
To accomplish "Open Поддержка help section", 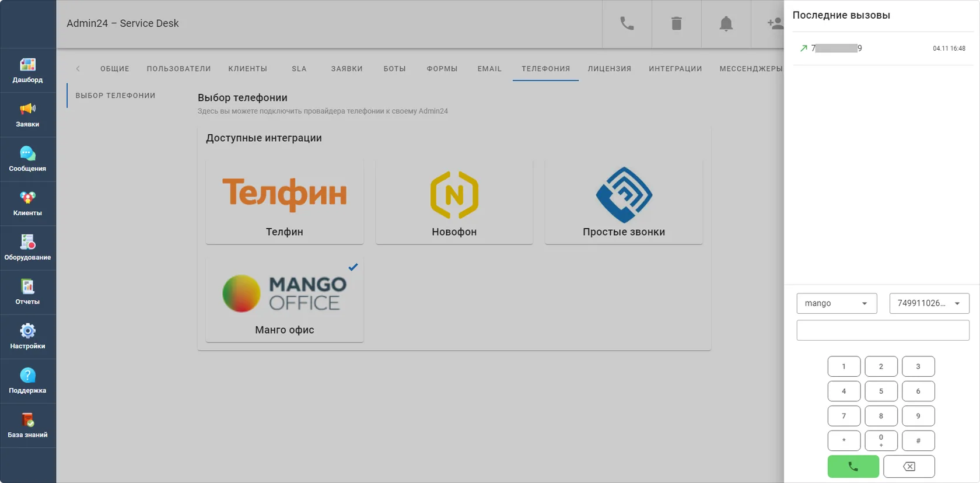I will pos(27,381).
